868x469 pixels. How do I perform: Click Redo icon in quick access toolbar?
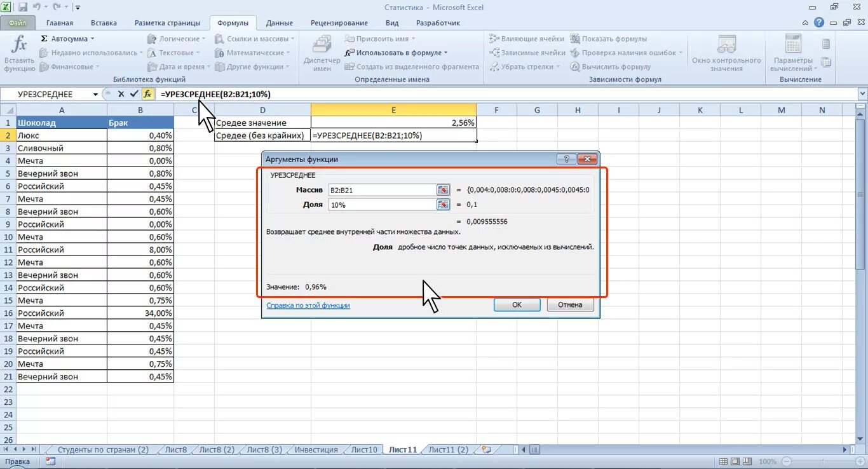click(x=57, y=8)
